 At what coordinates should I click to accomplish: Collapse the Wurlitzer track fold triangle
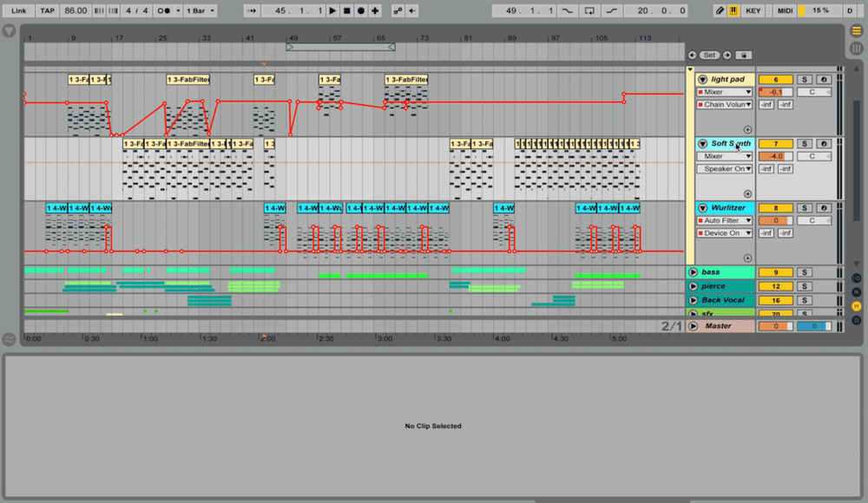pos(701,207)
